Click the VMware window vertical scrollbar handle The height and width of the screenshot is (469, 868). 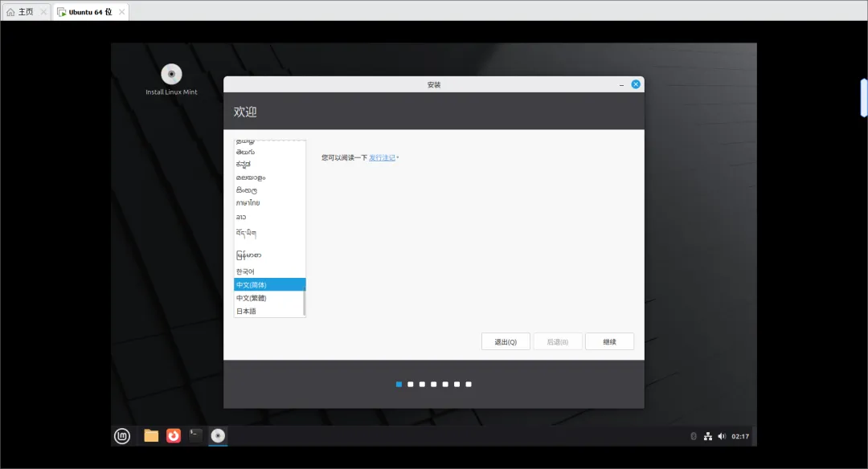point(863,98)
